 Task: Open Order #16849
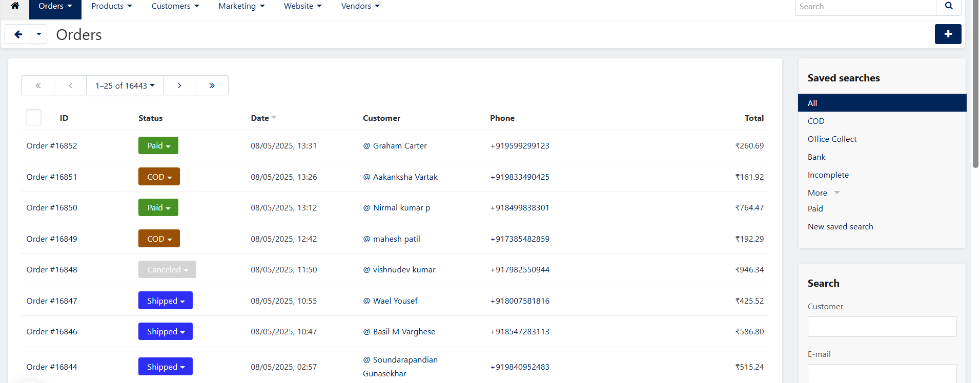[x=52, y=239]
